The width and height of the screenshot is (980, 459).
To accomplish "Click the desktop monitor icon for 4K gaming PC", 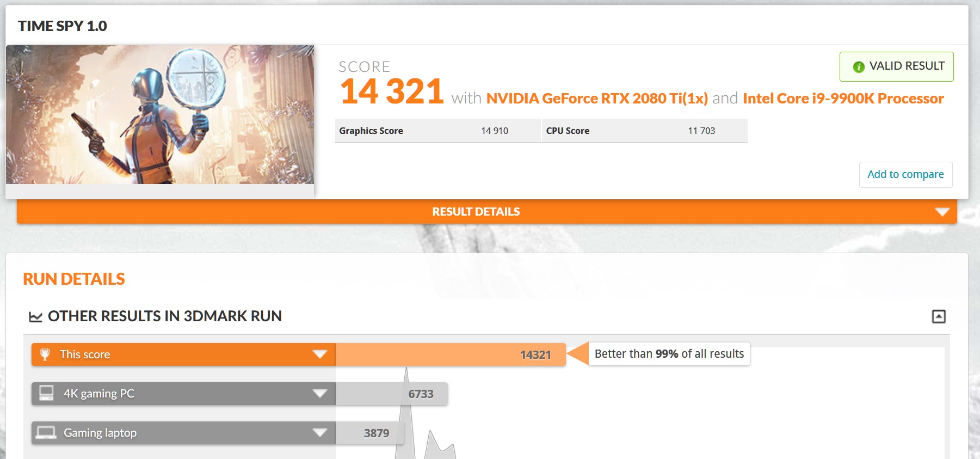I will click(x=47, y=393).
